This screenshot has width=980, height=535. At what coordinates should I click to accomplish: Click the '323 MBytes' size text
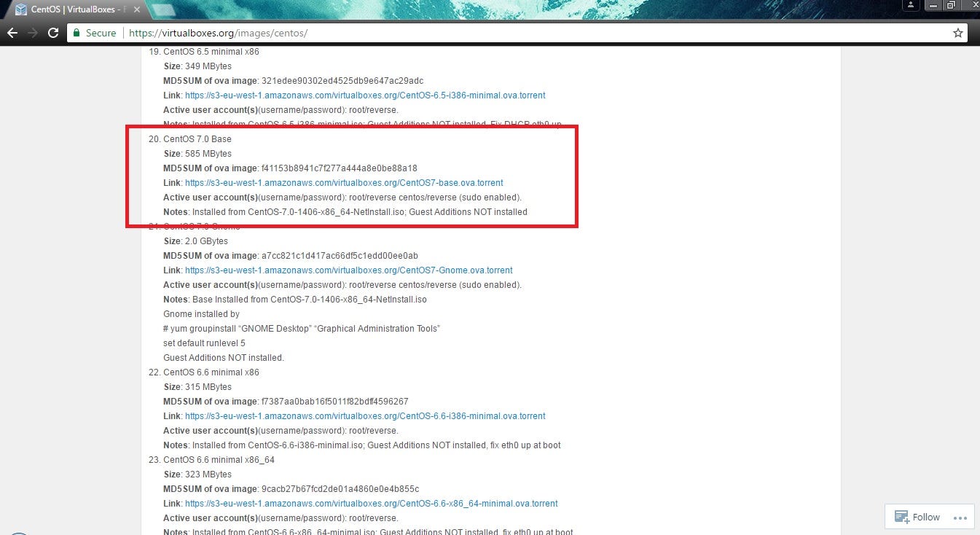click(208, 475)
